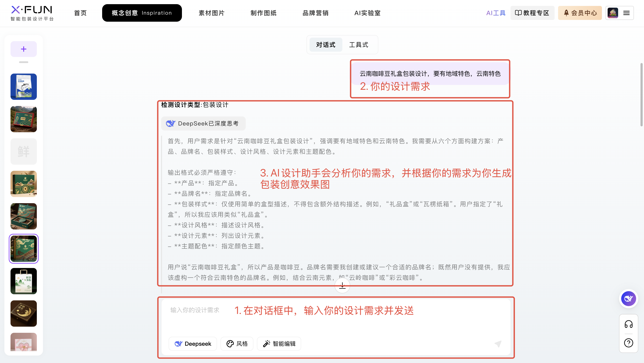Open the white tea bag thumbnail

[24, 281]
